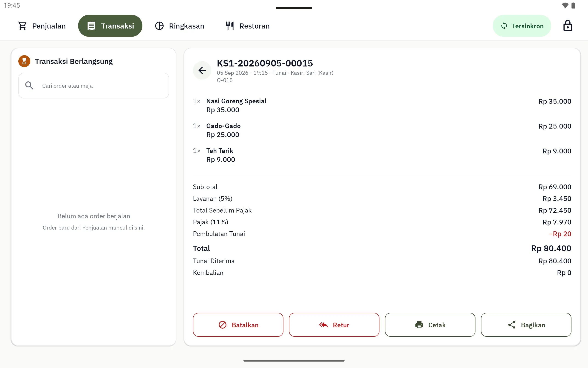588x368 pixels.
Task: Click the reply-all arrow icon on Retur
Action: tap(324, 325)
